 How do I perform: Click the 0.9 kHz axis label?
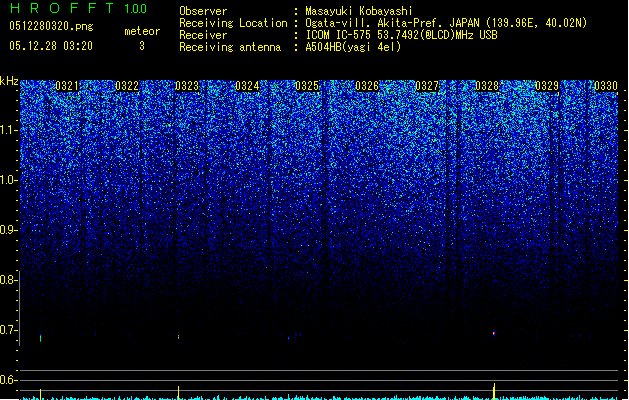(x=9, y=230)
